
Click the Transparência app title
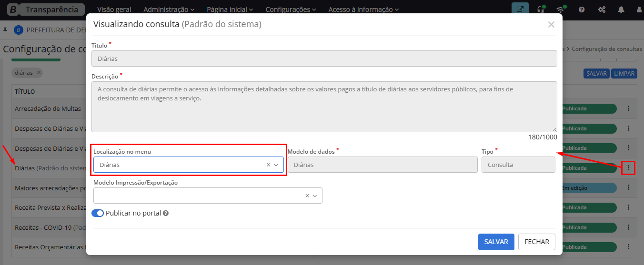(52, 10)
